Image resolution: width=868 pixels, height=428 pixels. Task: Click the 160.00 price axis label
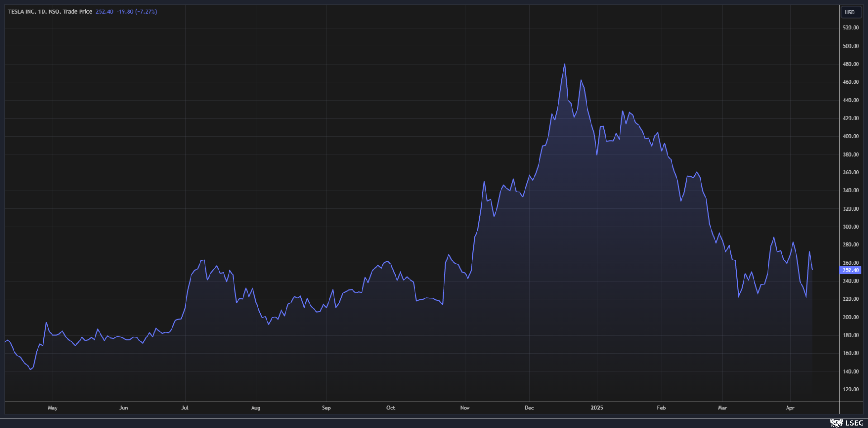click(x=851, y=353)
